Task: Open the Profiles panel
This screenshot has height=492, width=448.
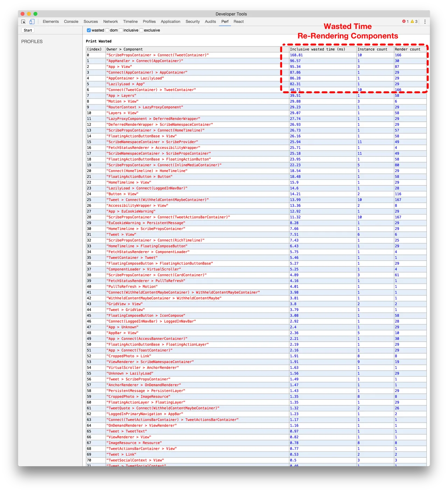Action: pyautogui.click(x=149, y=21)
